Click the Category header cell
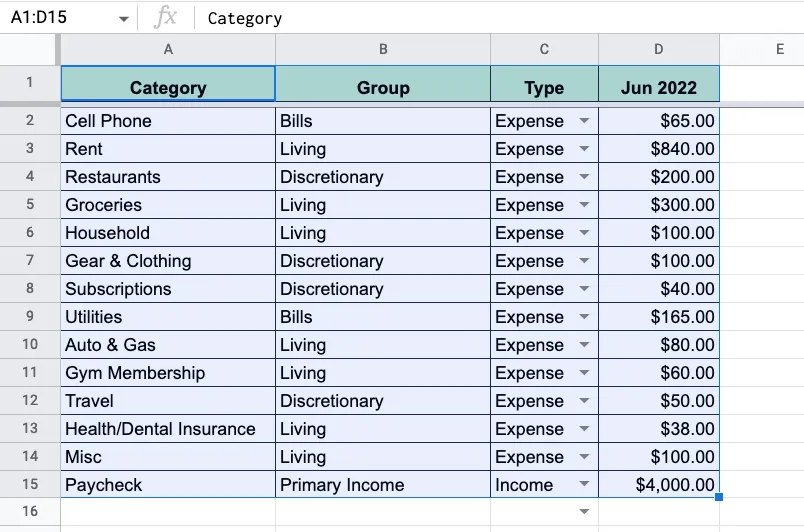 pos(168,84)
